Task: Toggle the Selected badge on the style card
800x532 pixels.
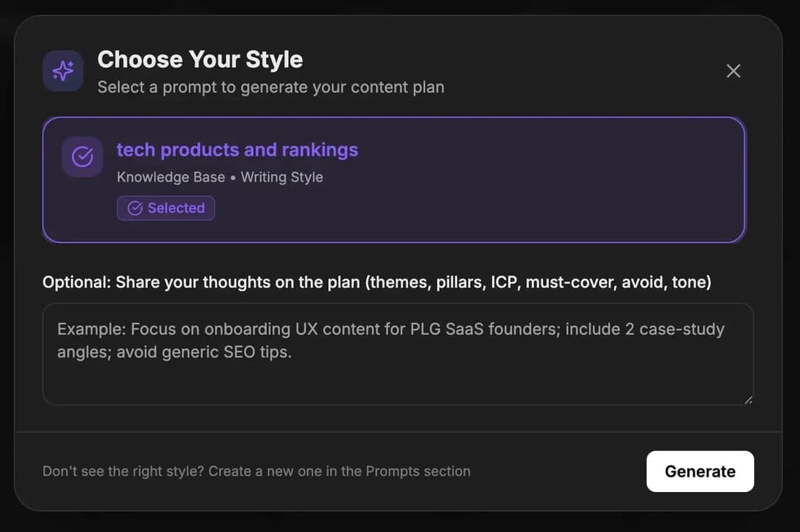Action: click(x=165, y=208)
